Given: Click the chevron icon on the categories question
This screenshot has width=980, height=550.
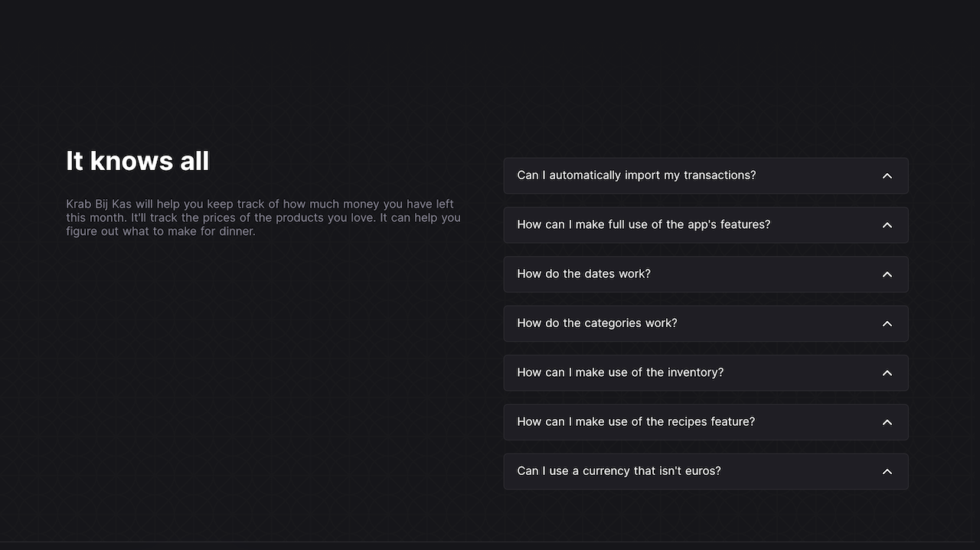Looking at the screenshot, I should point(887,323).
